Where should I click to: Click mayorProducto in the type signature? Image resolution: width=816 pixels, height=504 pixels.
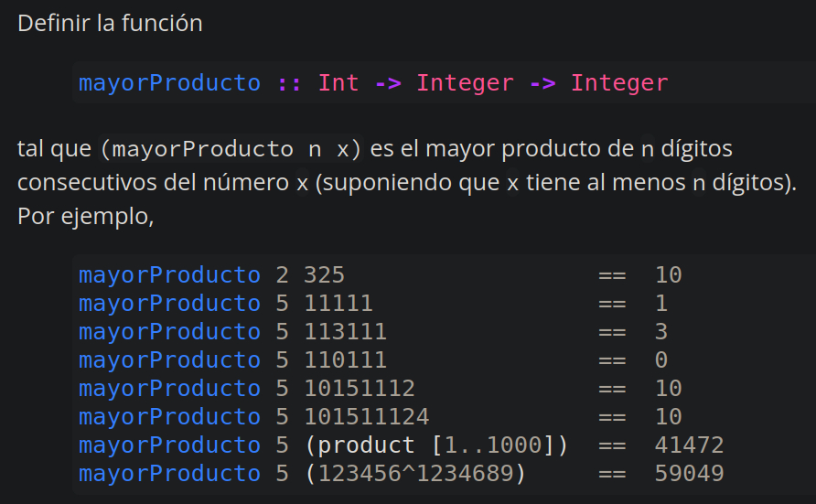pos(169,83)
